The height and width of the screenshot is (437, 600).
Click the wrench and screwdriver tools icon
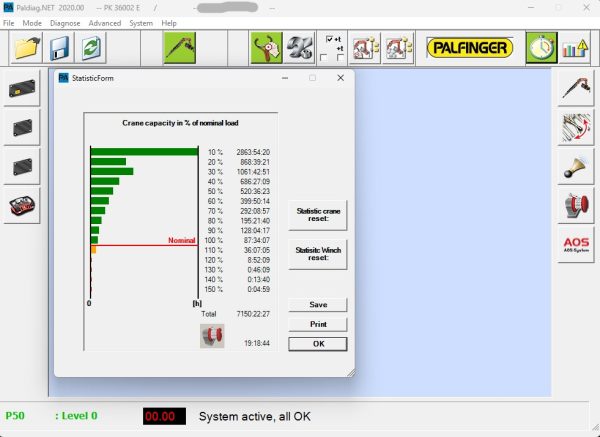pos(300,47)
